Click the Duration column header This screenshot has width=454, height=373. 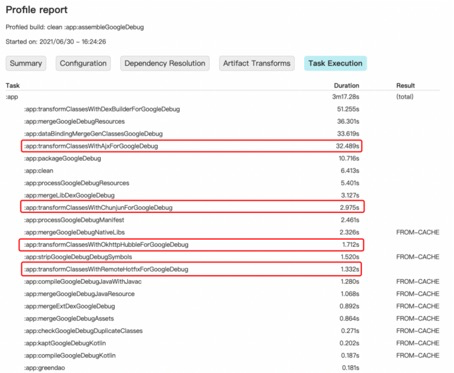point(346,86)
